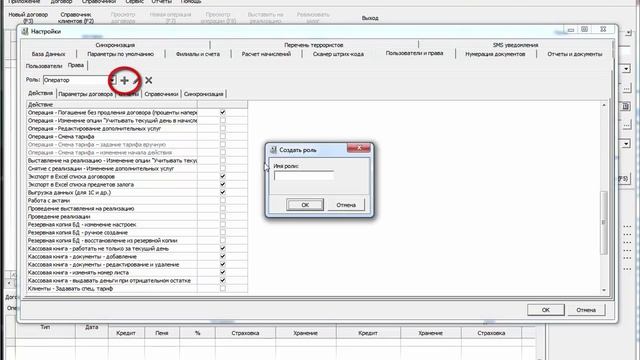Open the Синхронизация rights tab beside Справочники
Image resolution: width=640 pixels, height=360 pixels.
click(203, 94)
